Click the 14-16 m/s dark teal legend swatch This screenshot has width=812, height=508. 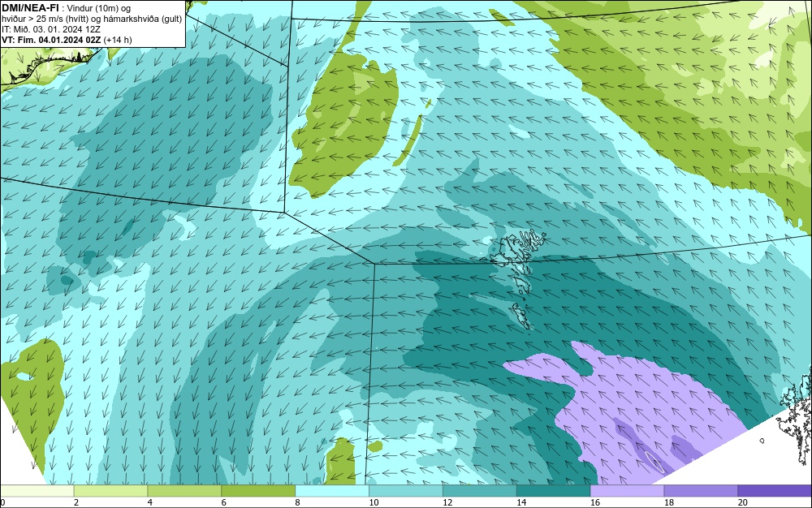(554, 491)
